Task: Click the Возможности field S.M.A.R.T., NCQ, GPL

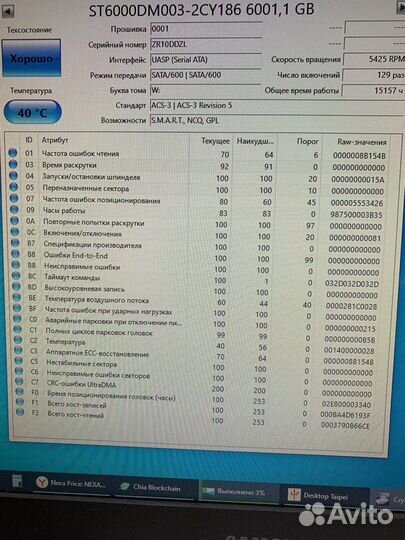Action: click(x=277, y=120)
